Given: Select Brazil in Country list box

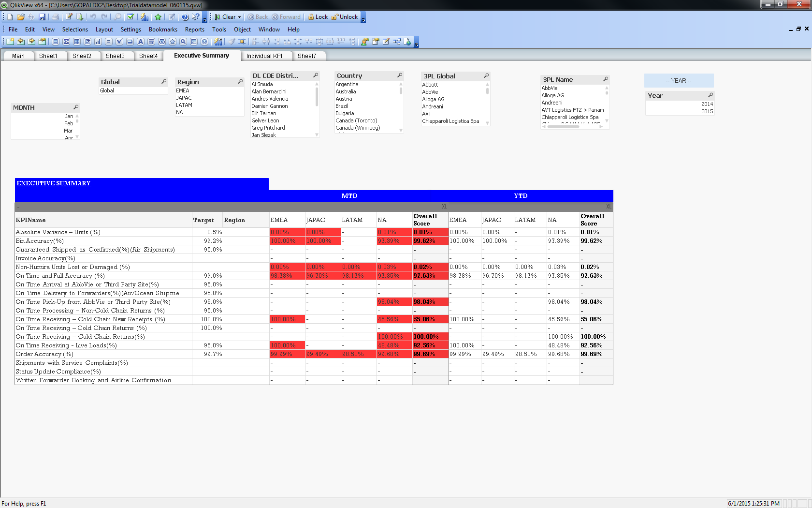Looking at the screenshot, I should [x=366, y=106].
